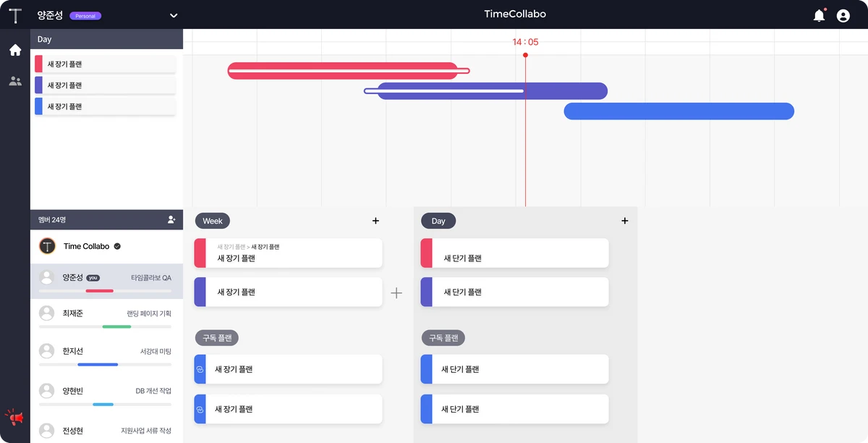Open the red Week card with breadcrumb

(x=289, y=253)
